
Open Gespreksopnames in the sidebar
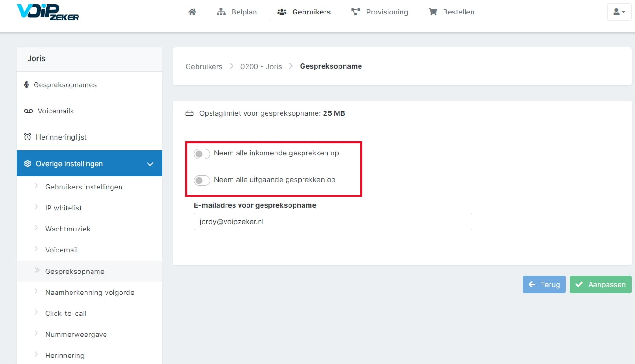coord(90,85)
